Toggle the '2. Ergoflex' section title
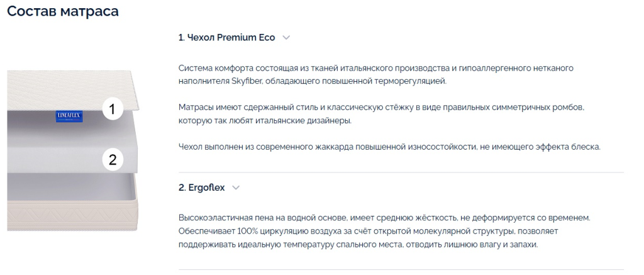The width and height of the screenshot is (644, 275). click(x=202, y=188)
